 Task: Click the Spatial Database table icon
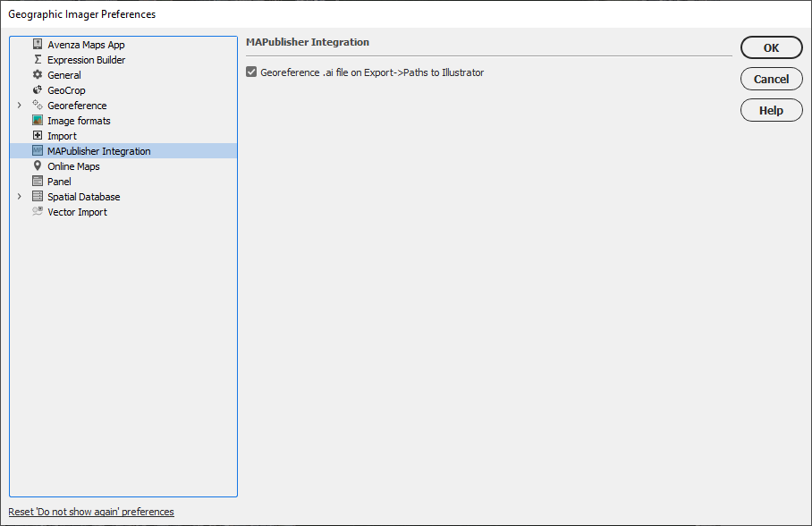click(38, 197)
